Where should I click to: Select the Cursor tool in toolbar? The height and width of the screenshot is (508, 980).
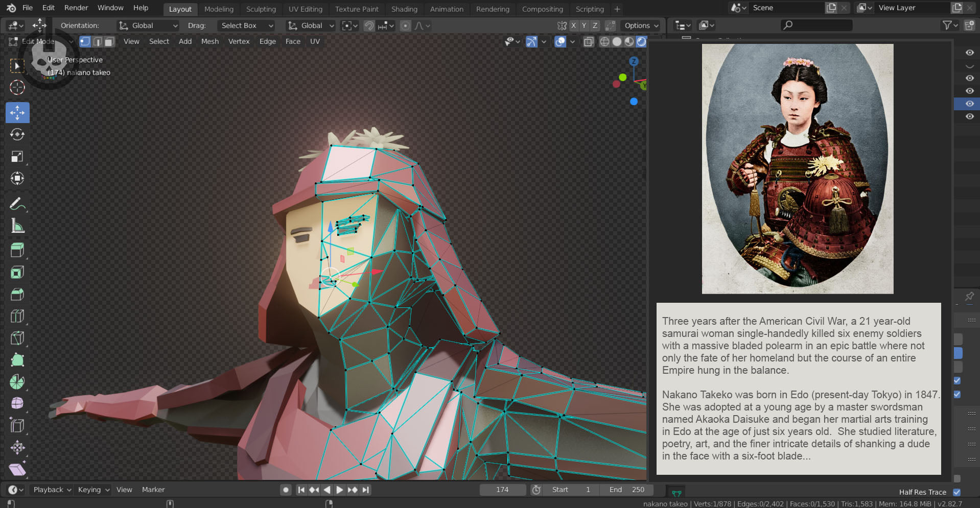(x=17, y=87)
